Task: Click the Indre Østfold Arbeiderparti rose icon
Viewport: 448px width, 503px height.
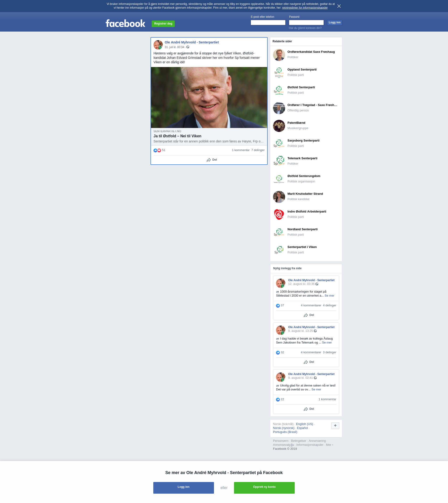Action: click(279, 214)
